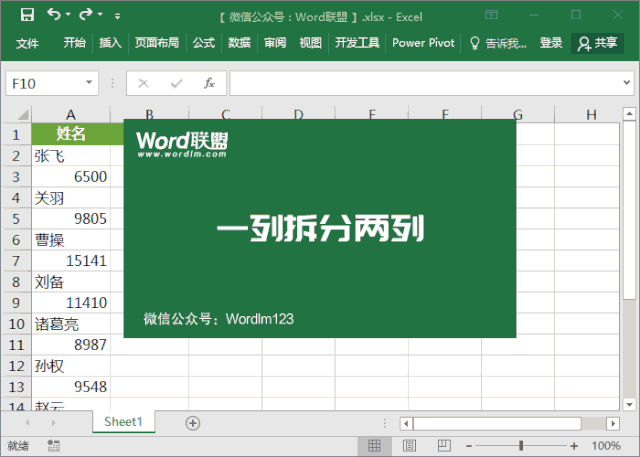The width and height of the screenshot is (640, 457).
Task: Switch to the 插入 ribbon tab
Action: 110,43
